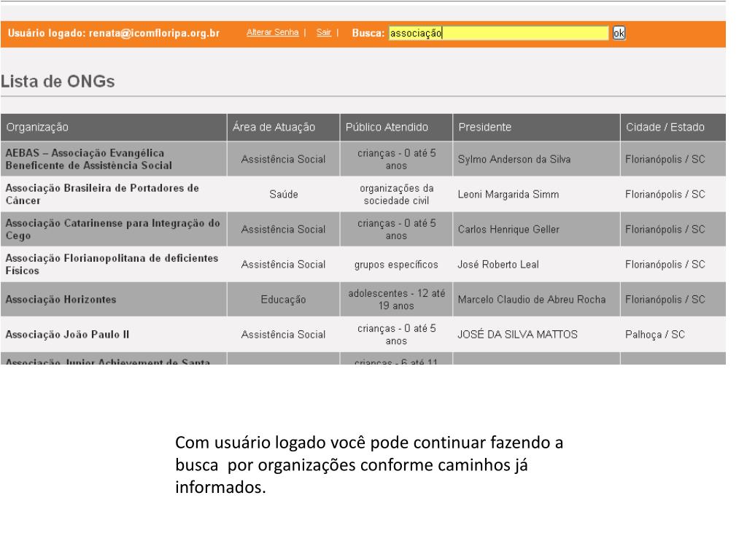Select Assistência Social in Integração do Cego row
747x560 pixels.
click(283, 229)
